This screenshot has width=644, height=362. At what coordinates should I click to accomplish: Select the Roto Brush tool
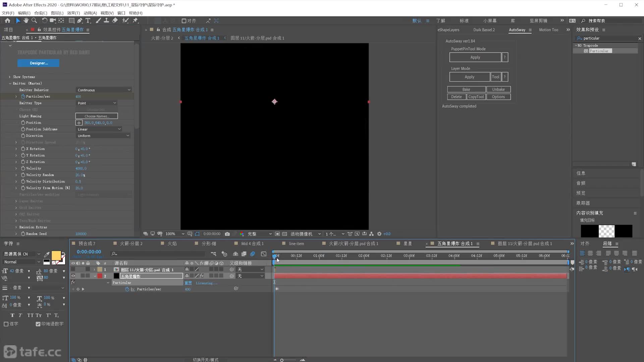click(125, 20)
